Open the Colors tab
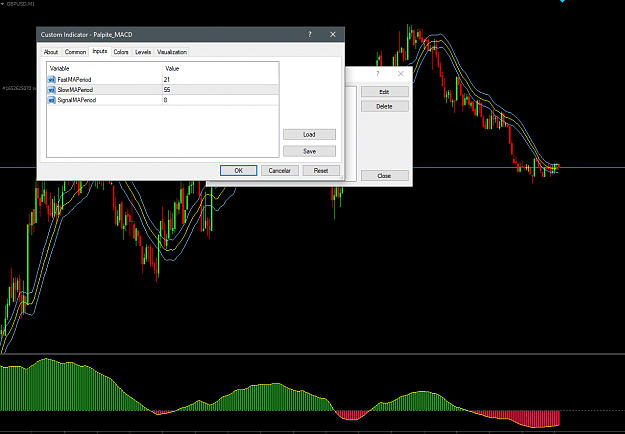Image resolution: width=625 pixels, height=434 pixels. [121, 52]
